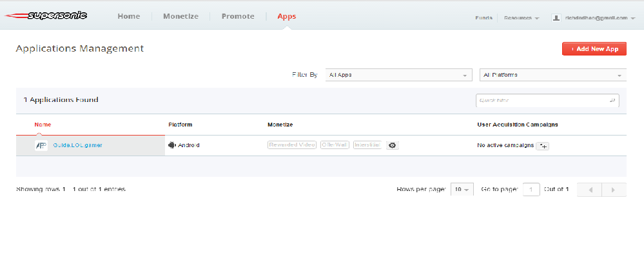This screenshot has width=644, height=273.
Task: Click the Guide.LOL.gamer app icon
Action: (41, 145)
